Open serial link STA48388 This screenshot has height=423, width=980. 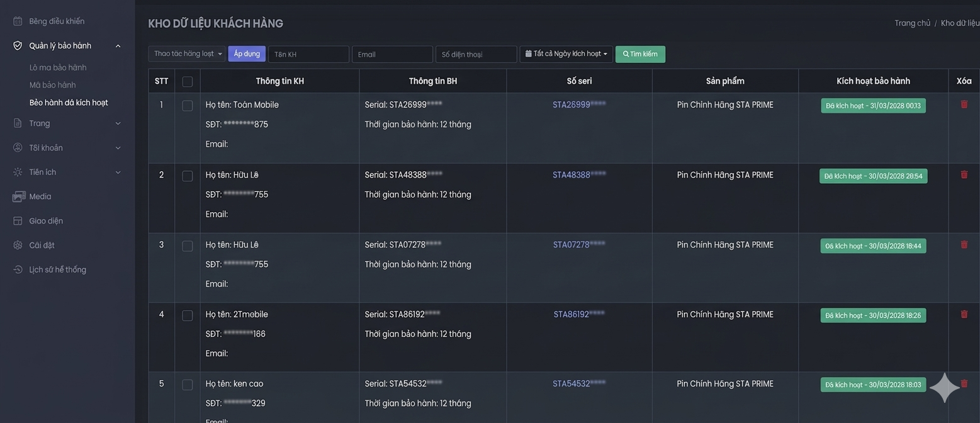pyautogui.click(x=578, y=175)
